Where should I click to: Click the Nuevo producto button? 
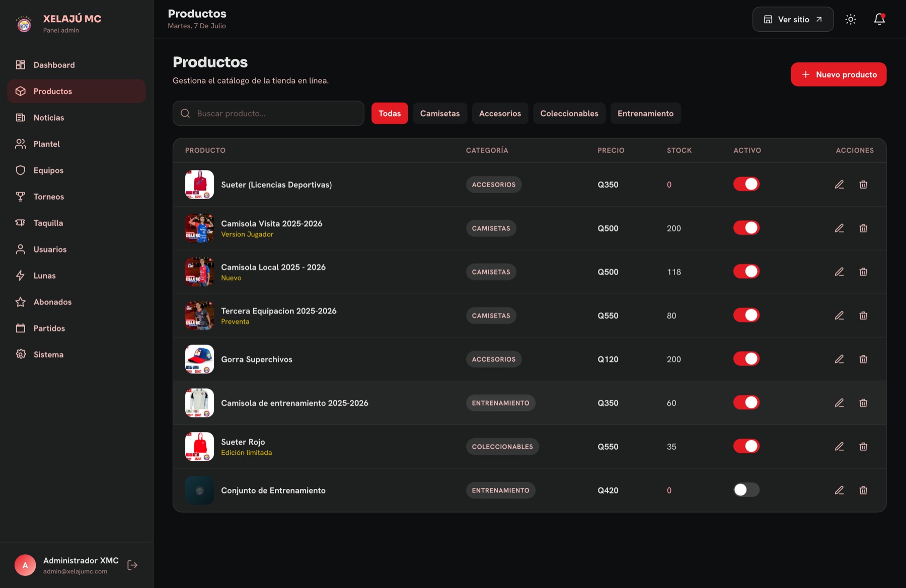839,74
